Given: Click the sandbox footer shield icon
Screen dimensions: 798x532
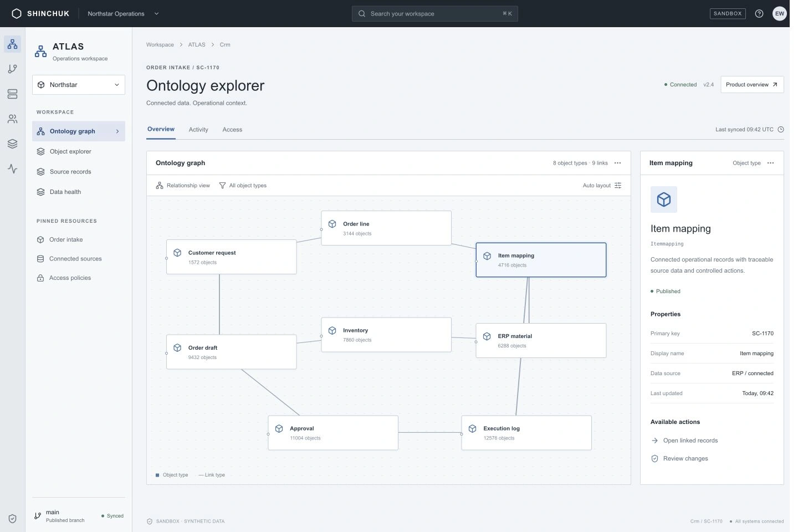Looking at the screenshot, I should tap(150, 521).
